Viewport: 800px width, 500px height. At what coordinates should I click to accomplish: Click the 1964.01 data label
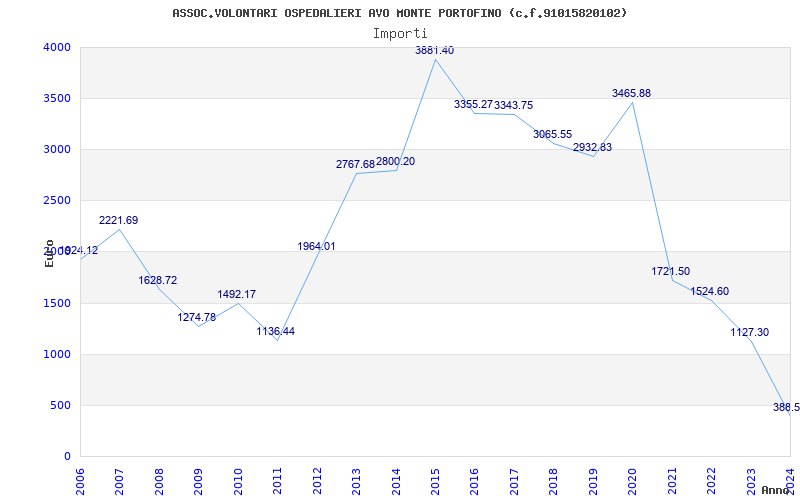click(316, 246)
